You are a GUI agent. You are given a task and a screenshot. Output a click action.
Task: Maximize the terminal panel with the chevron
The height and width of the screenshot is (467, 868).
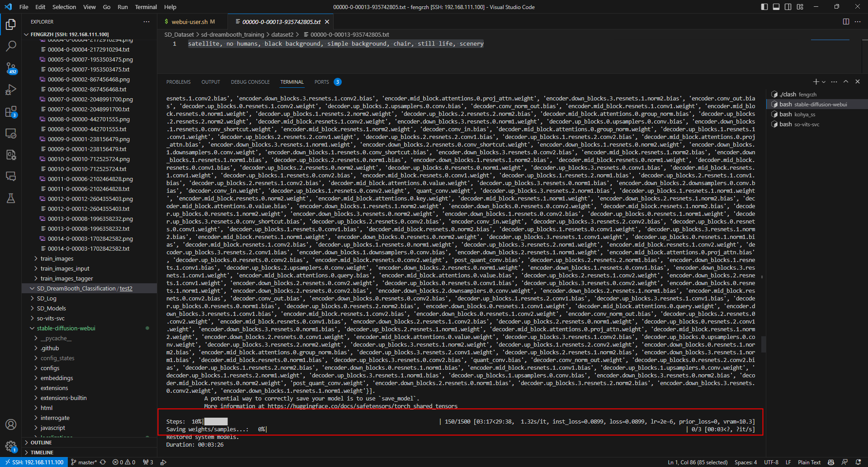click(x=845, y=81)
